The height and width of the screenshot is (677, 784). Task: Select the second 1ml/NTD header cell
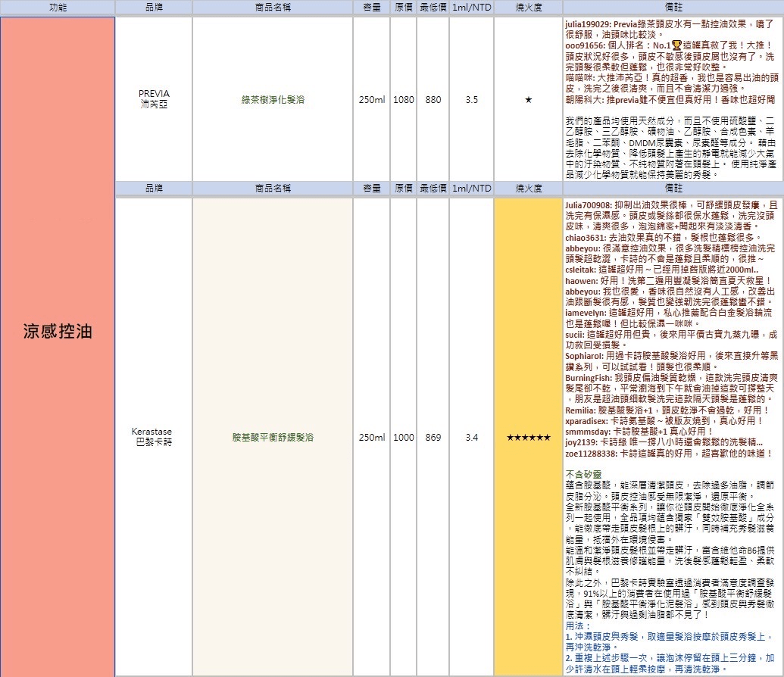(471, 188)
